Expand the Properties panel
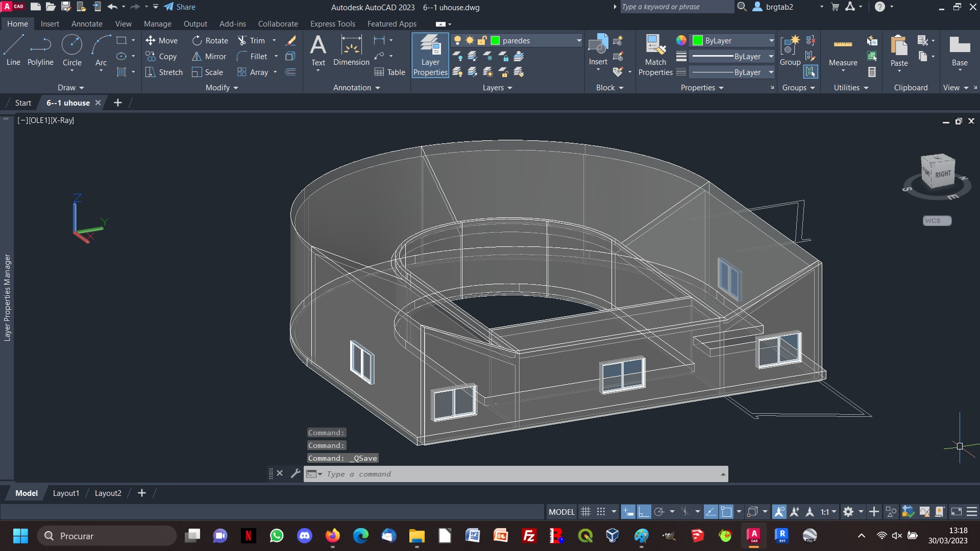The height and width of the screenshot is (551, 980). 702,87
